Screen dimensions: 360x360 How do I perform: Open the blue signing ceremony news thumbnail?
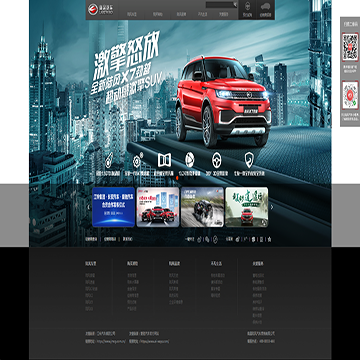point(113,207)
